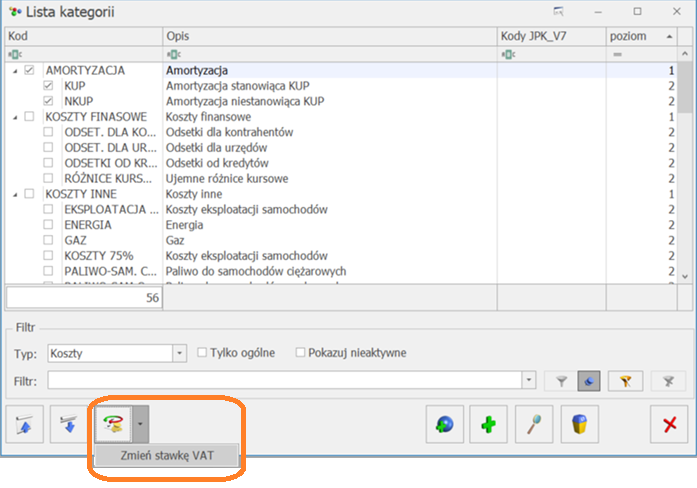Sort by the Opis column header
The width and height of the screenshot is (697, 488).
coord(330,36)
